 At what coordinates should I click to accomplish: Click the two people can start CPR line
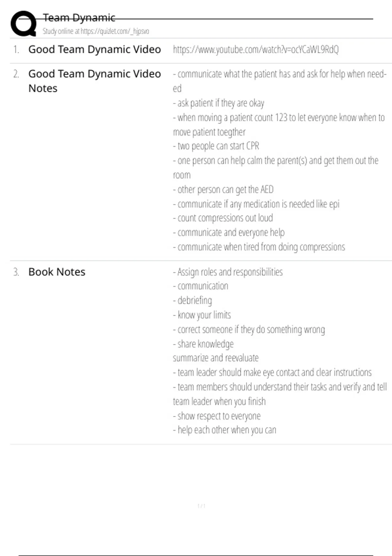tap(216, 146)
